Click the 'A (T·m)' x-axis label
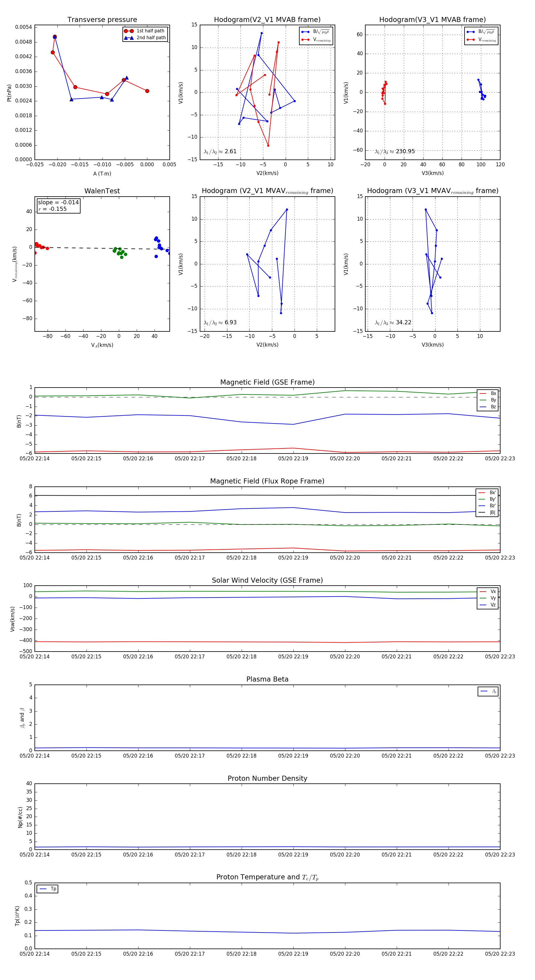 pos(102,173)
